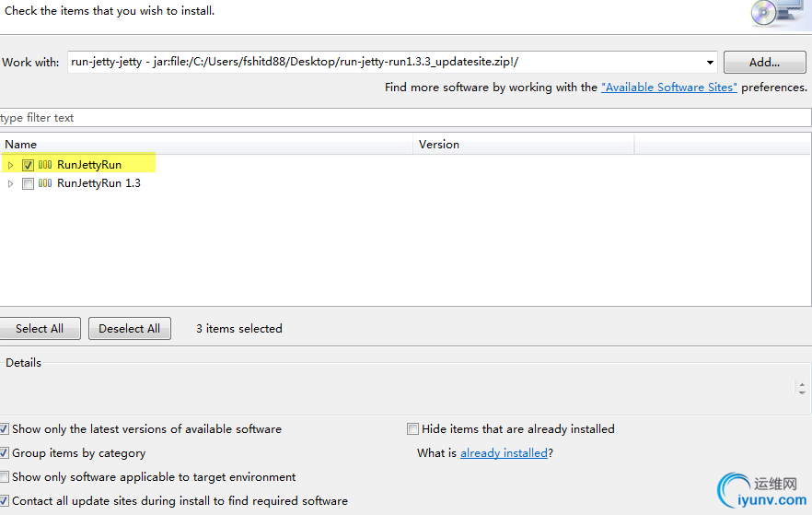This screenshot has height=515, width=812.
Task: Click the Details scroll down arrow
Action: point(802,392)
